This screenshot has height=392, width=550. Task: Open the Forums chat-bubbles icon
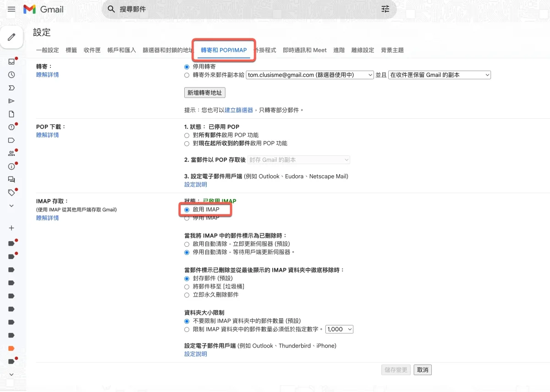pos(11,180)
